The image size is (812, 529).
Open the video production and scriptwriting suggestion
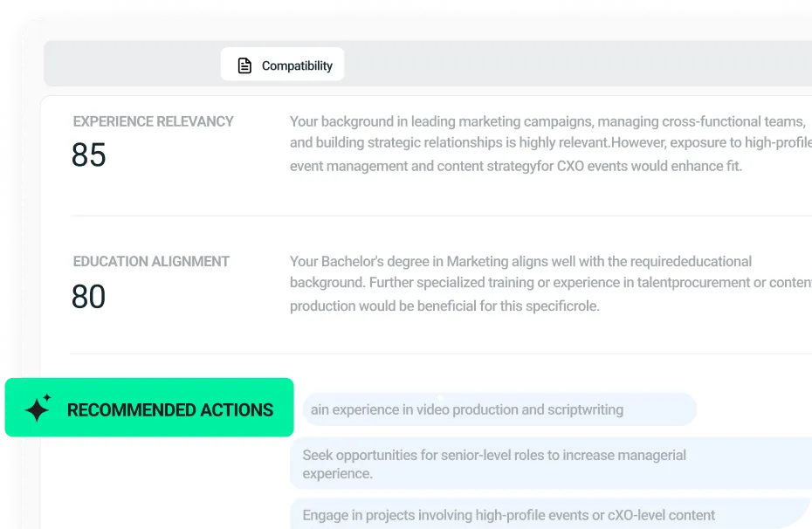tap(499, 409)
